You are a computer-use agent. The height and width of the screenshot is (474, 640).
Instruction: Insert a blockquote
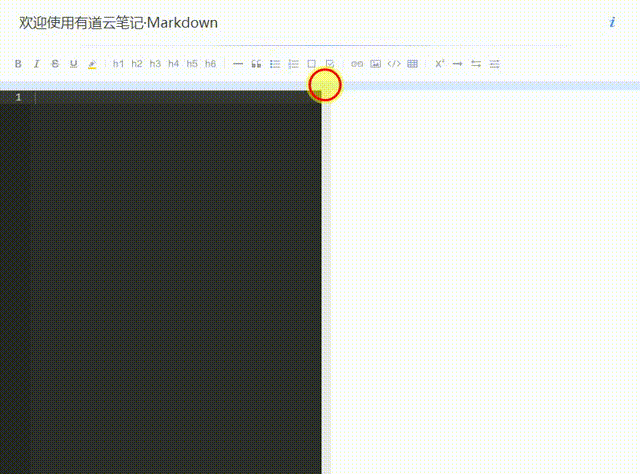[256, 64]
